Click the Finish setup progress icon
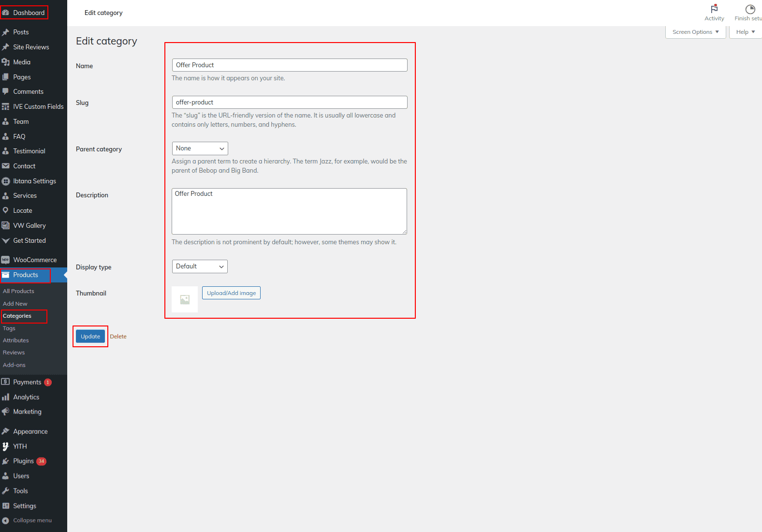Screen dimensions: 762x532 (750, 9)
